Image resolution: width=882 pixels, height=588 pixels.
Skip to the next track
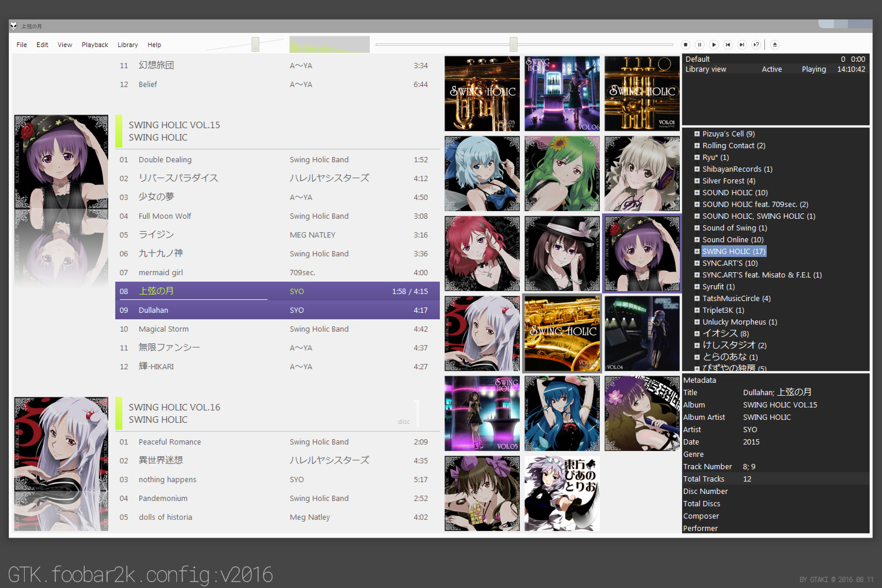click(x=742, y=45)
